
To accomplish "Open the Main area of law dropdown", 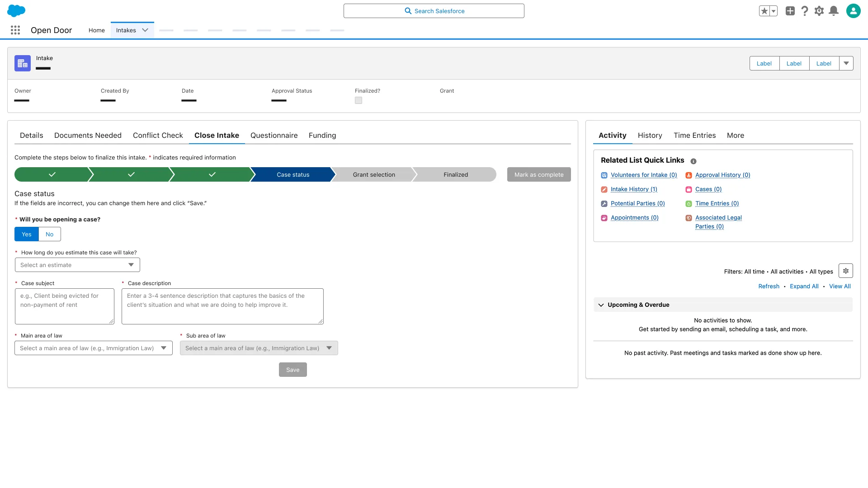I will coord(94,348).
